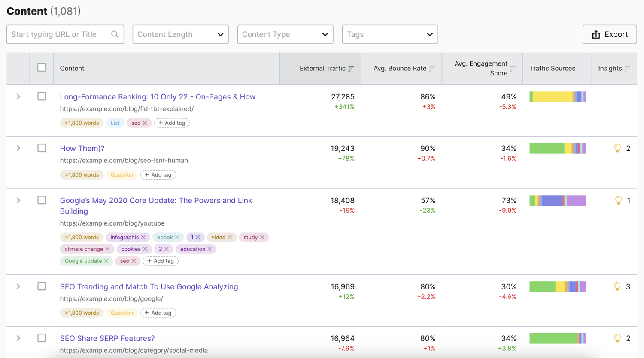Viewport: 644px width, 358px height.
Task: Open the Content Type filter dropdown
Action: coord(285,34)
